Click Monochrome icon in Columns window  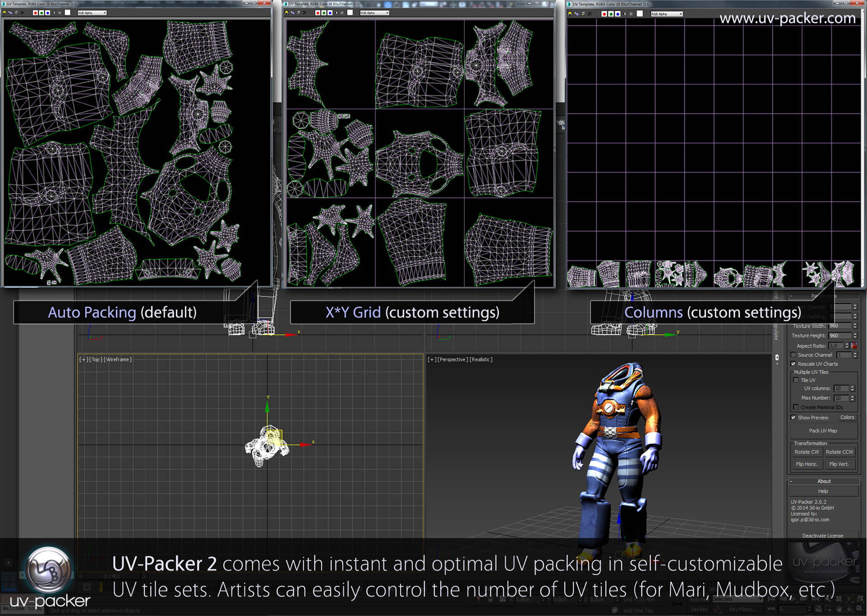click(631, 14)
